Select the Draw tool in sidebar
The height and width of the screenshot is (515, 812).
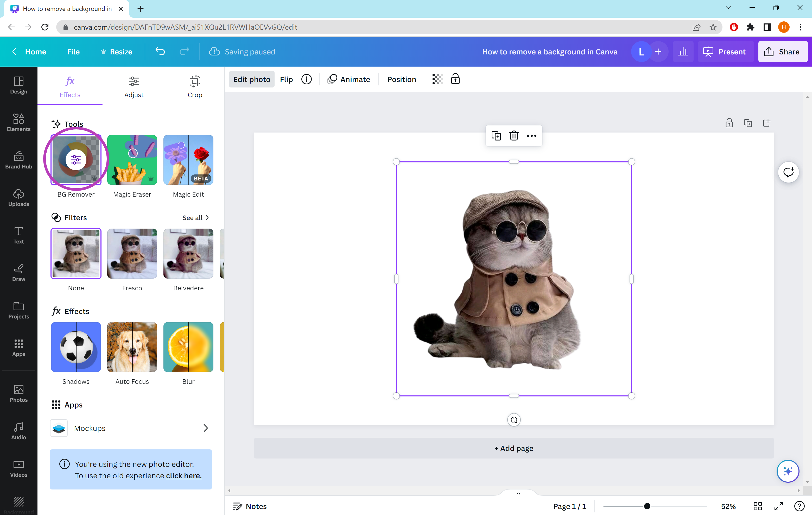(x=18, y=273)
